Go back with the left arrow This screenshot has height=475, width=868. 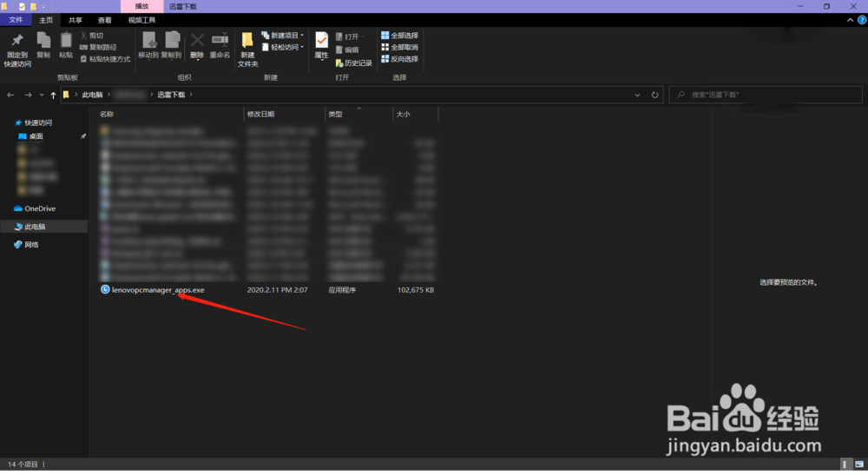click(10, 95)
